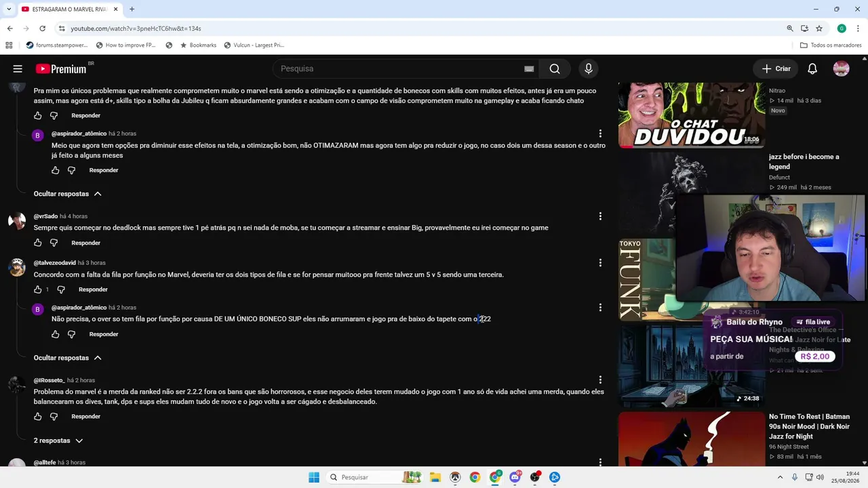Open the Windows Start menu
868x488 pixels.
[x=314, y=477]
